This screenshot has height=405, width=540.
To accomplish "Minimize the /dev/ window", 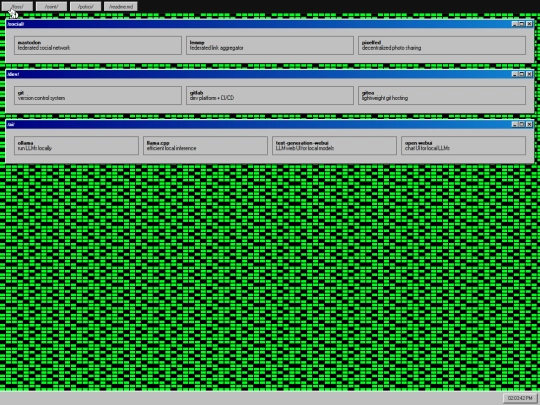I will coord(515,74).
